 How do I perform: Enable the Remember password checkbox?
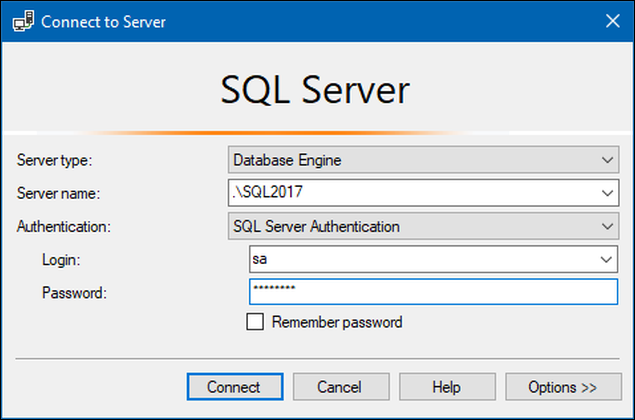point(255,322)
